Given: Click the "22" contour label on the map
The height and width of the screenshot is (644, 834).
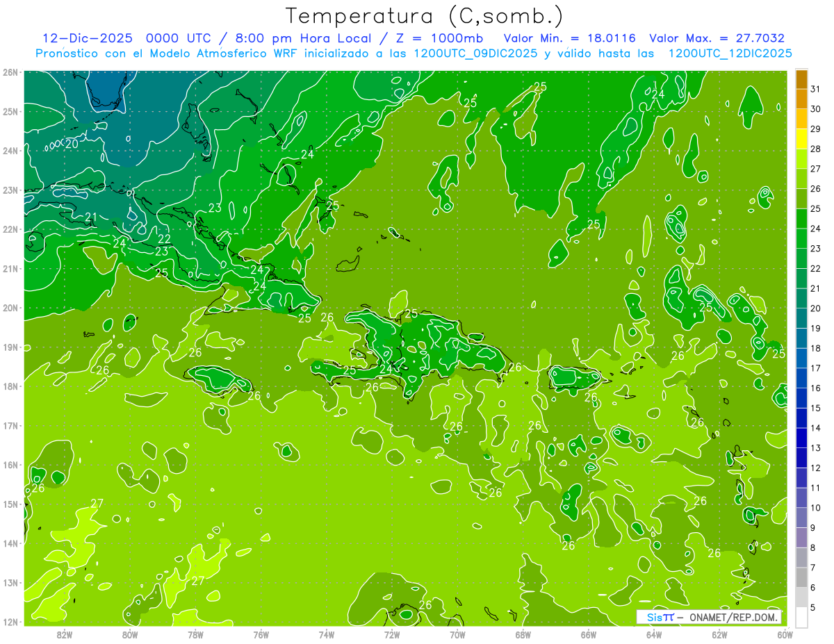Looking at the screenshot, I should (x=164, y=240).
